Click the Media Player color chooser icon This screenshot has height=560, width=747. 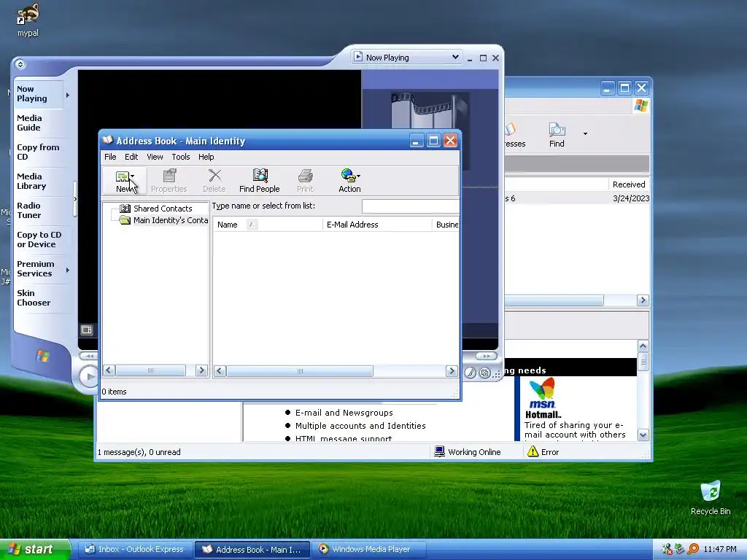click(x=471, y=373)
